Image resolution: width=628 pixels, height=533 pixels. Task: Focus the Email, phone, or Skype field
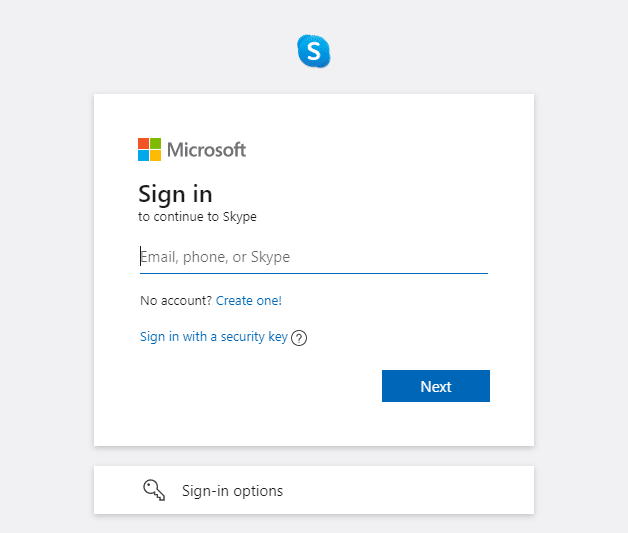(313, 257)
